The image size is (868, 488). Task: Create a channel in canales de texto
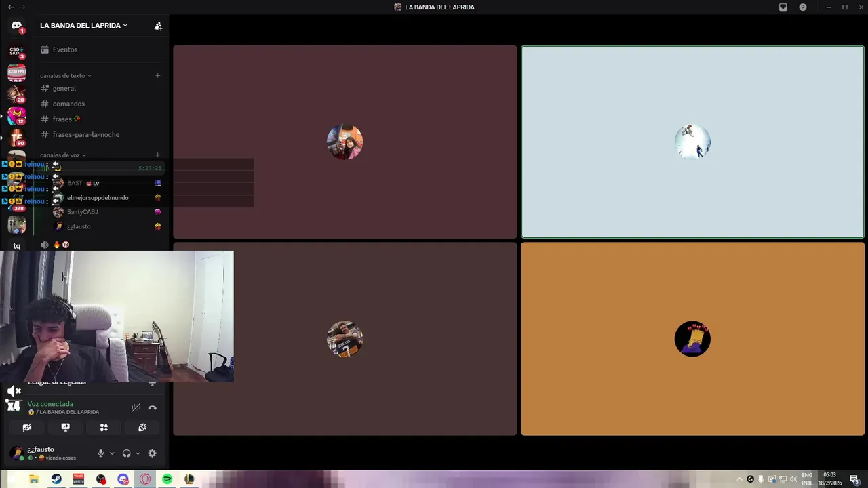click(x=158, y=76)
